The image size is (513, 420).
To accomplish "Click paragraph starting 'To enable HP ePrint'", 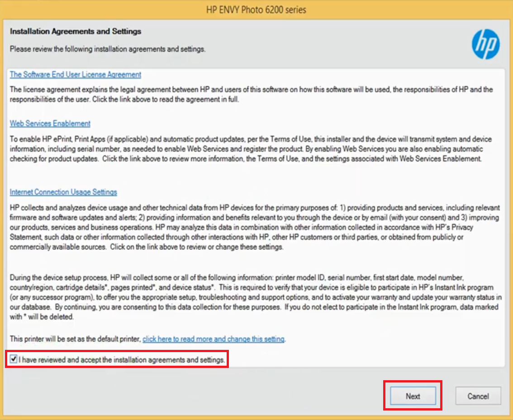I will pos(251,149).
